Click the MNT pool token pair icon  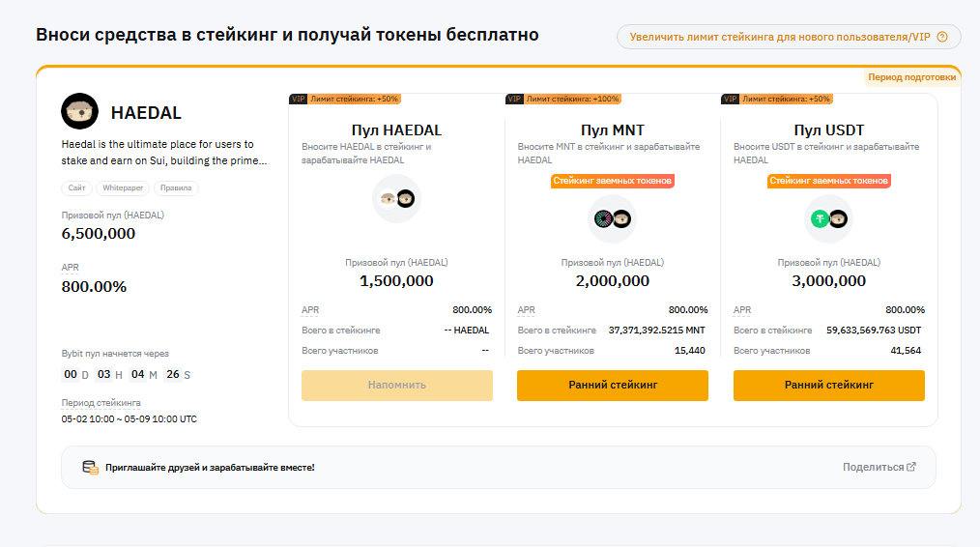click(613, 219)
